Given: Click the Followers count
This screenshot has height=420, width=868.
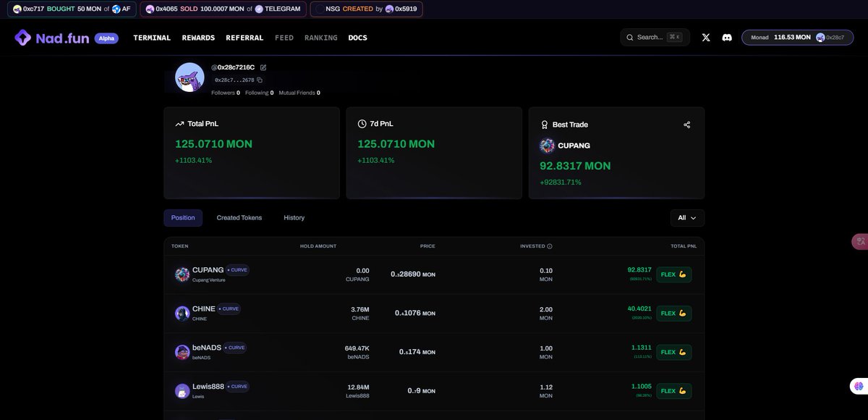Looking at the screenshot, I should pos(226,93).
